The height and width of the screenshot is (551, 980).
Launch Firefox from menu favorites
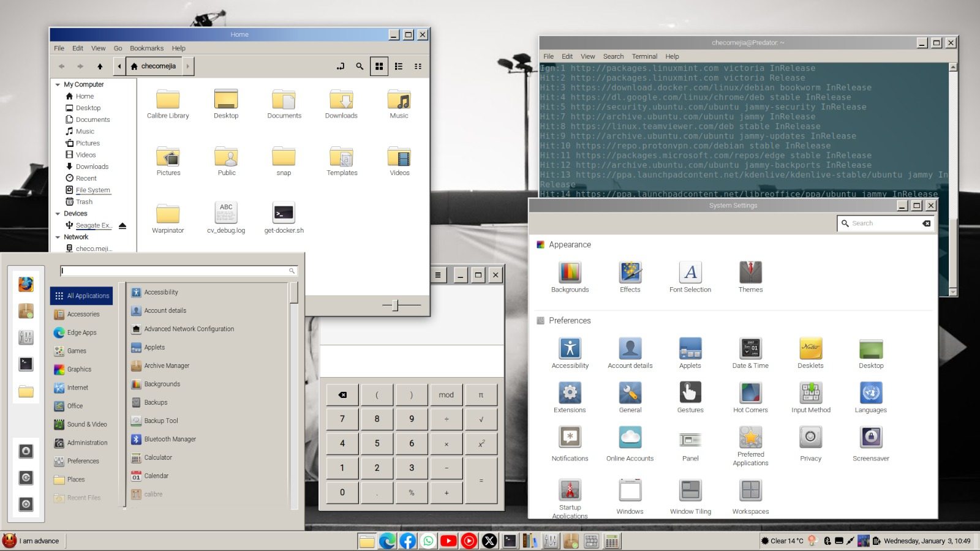(x=26, y=285)
